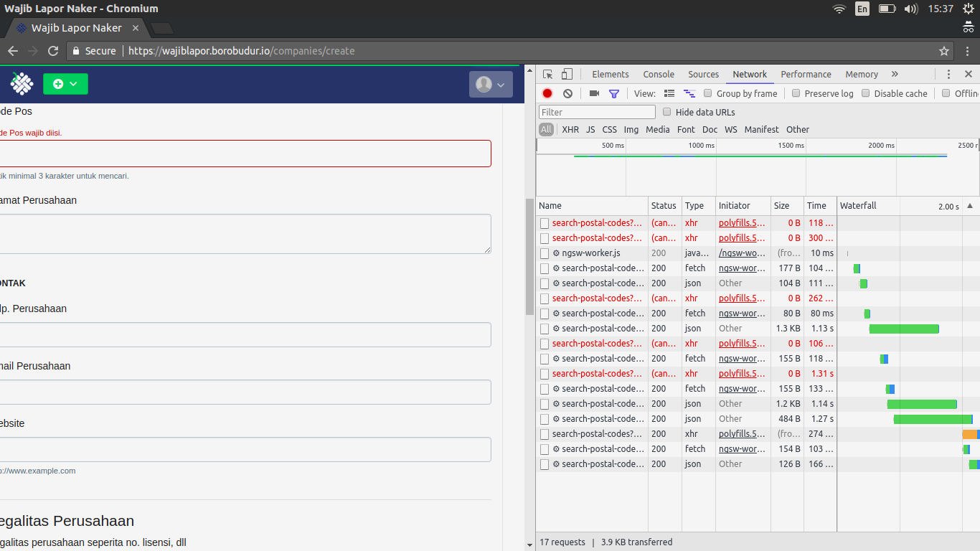The image size is (980, 551).
Task: Open the volume icon in system tray
Action: 911,9
